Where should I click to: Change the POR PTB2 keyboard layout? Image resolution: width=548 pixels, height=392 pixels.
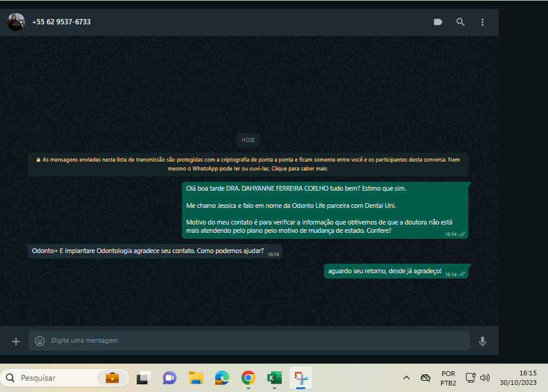448,378
